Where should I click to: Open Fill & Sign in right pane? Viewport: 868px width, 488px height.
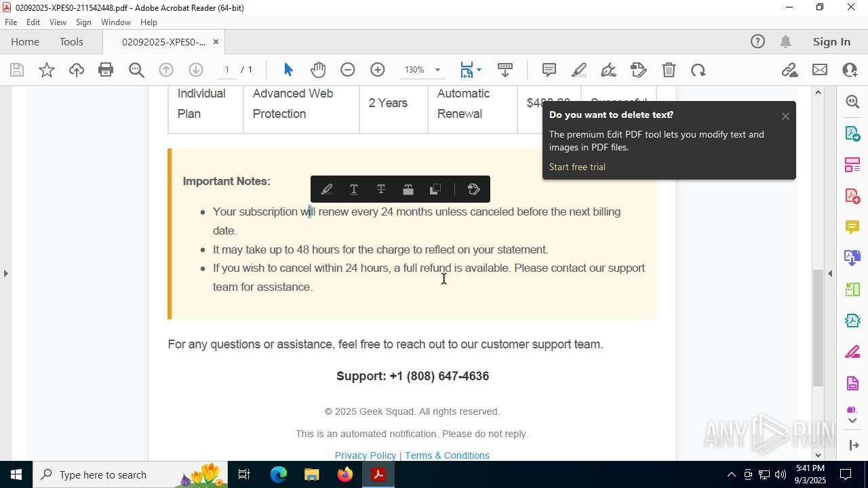point(852,352)
